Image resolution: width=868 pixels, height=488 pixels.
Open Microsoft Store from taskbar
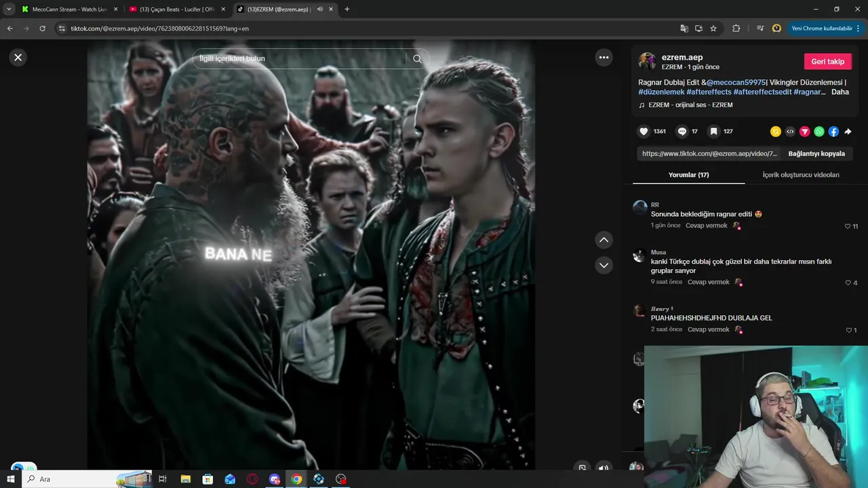(x=208, y=479)
